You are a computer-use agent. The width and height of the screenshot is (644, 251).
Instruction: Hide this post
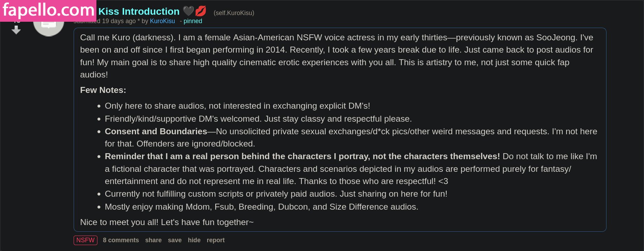194,240
